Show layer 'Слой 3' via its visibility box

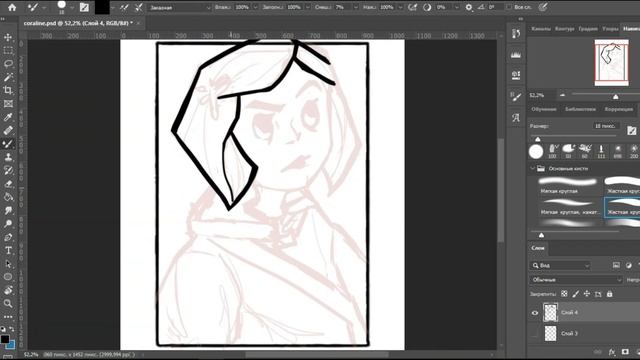point(535,334)
